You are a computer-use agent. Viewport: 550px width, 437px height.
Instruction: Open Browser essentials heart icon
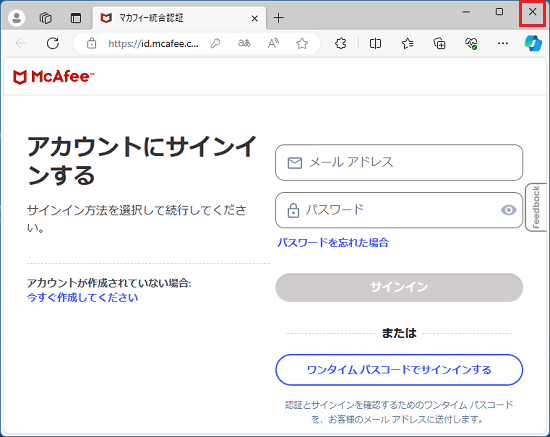point(471,43)
